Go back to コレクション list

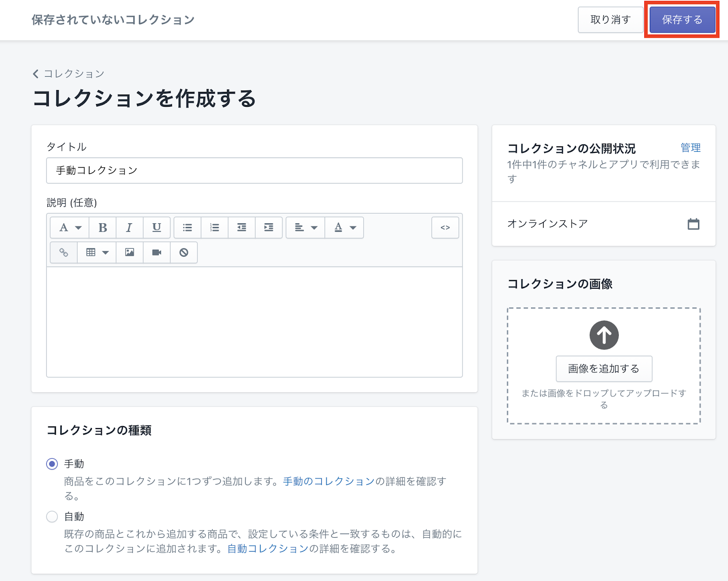pyautogui.click(x=68, y=74)
